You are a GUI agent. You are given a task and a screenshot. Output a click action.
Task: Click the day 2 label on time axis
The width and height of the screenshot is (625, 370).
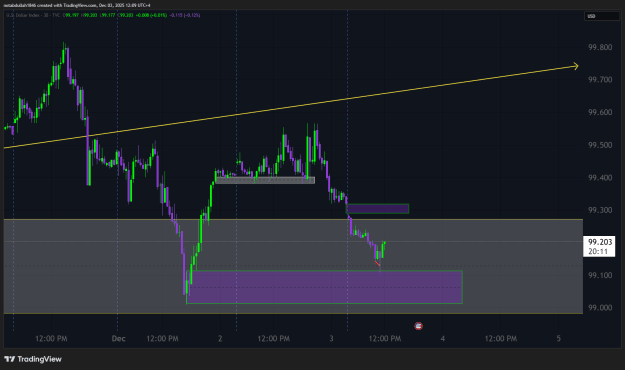220,339
